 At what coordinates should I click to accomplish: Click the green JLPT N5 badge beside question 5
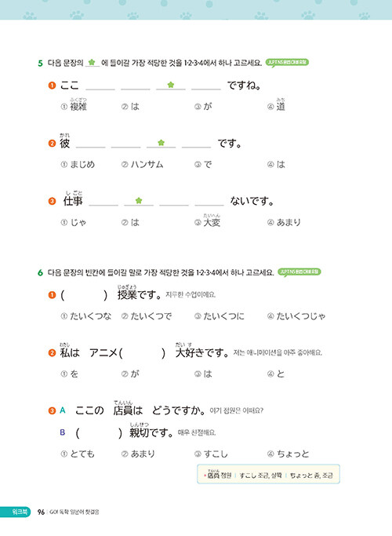click(287, 63)
